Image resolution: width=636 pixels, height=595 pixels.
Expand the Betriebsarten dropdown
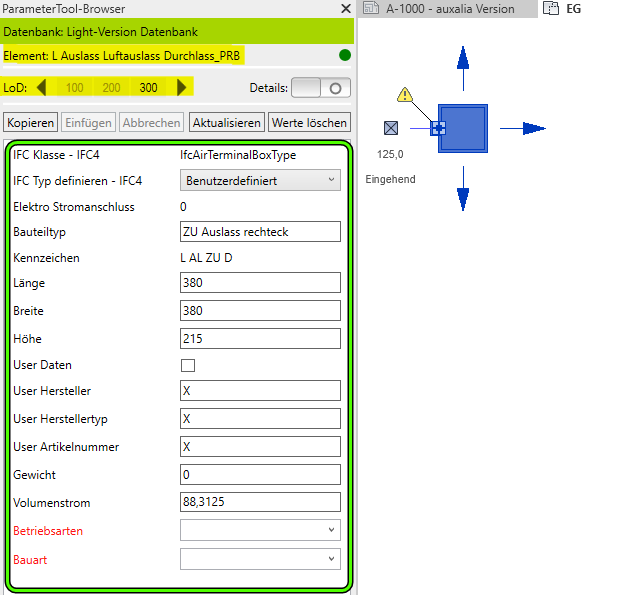click(260, 530)
